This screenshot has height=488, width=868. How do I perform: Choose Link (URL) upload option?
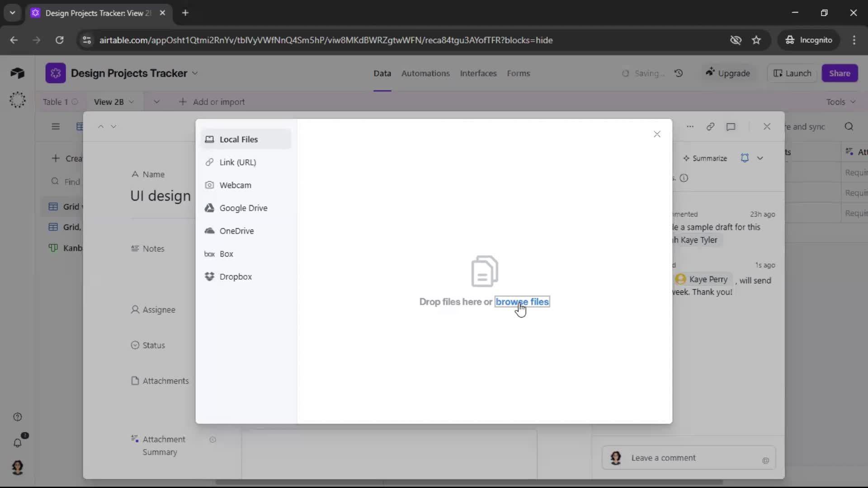click(x=245, y=162)
